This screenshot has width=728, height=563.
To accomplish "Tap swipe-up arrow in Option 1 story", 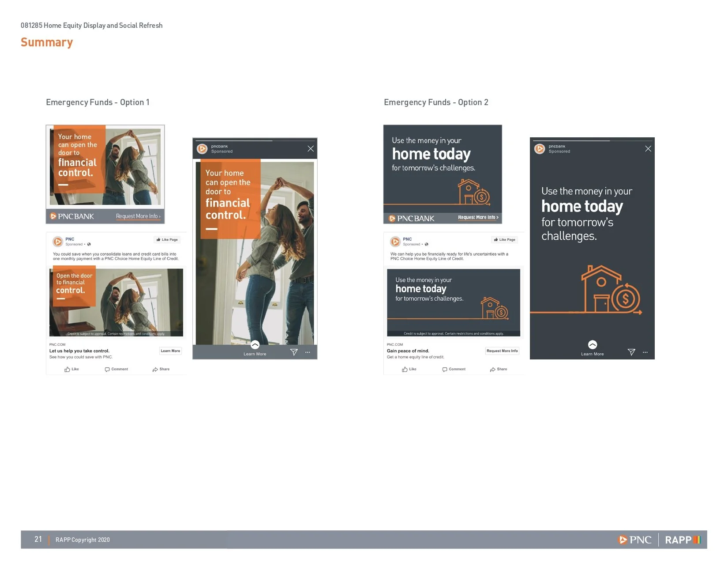I will 255,345.
